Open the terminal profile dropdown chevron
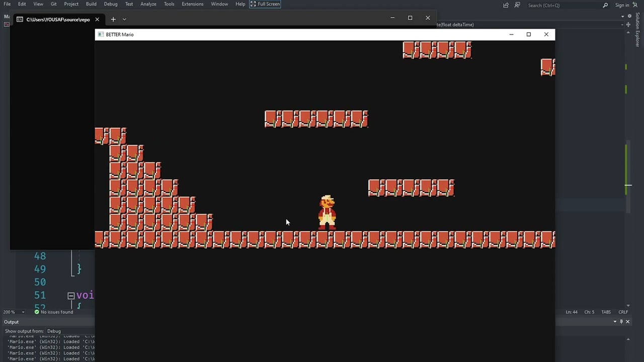Viewport: 644px width, 362px height. click(x=124, y=19)
